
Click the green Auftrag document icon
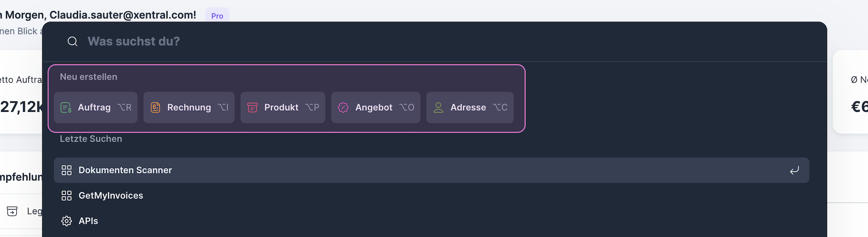tap(66, 107)
